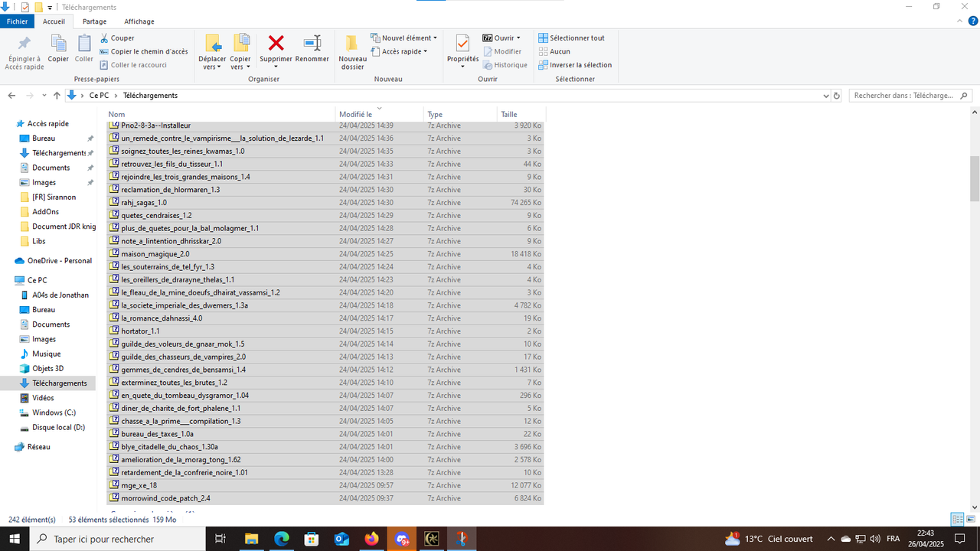
Task: Select OneDrive - Personal in the sidebar
Action: coord(59,261)
